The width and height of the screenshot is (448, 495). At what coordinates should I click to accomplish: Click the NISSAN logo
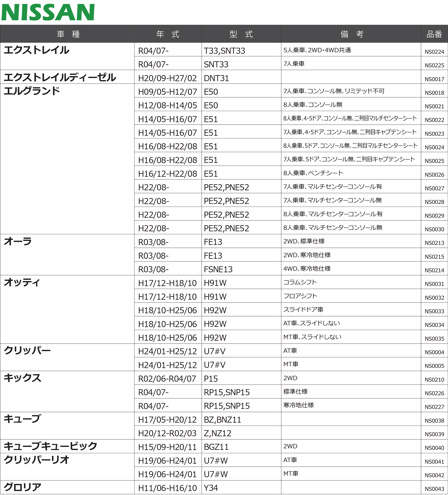pos(48,12)
